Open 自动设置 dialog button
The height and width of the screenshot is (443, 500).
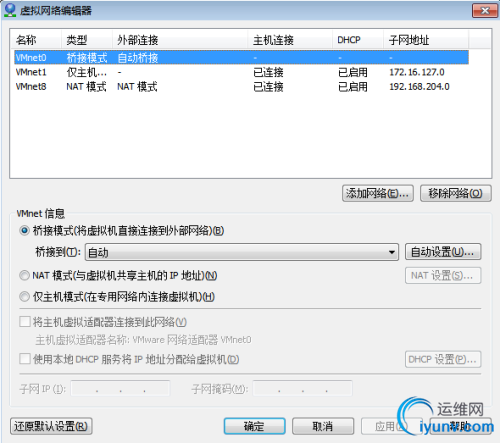tap(443, 252)
